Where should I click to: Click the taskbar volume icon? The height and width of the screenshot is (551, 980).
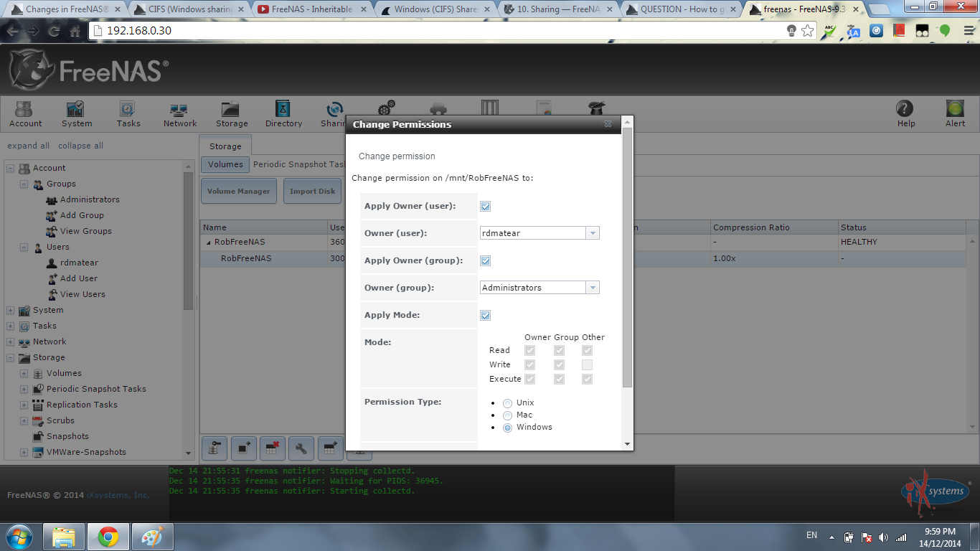(x=883, y=537)
